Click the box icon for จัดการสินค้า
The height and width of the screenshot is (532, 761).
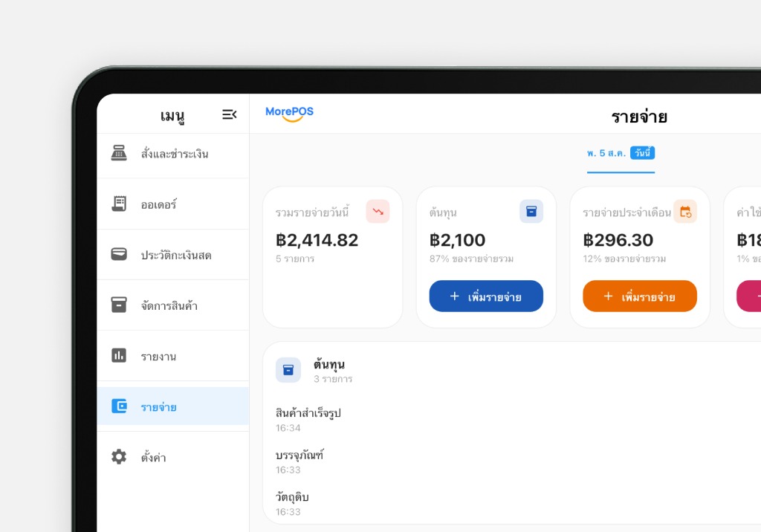tap(119, 305)
